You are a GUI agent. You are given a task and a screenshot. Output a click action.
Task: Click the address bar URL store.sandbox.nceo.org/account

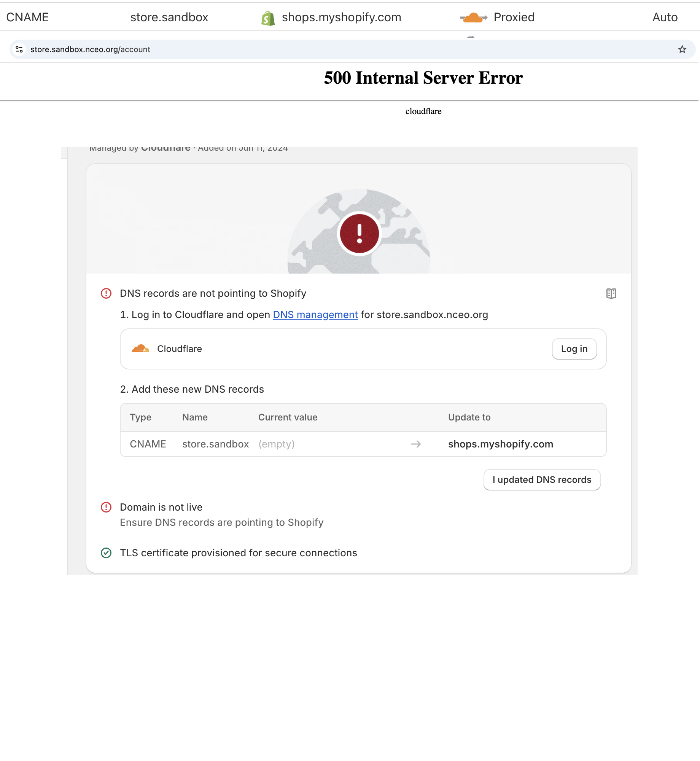click(x=90, y=49)
